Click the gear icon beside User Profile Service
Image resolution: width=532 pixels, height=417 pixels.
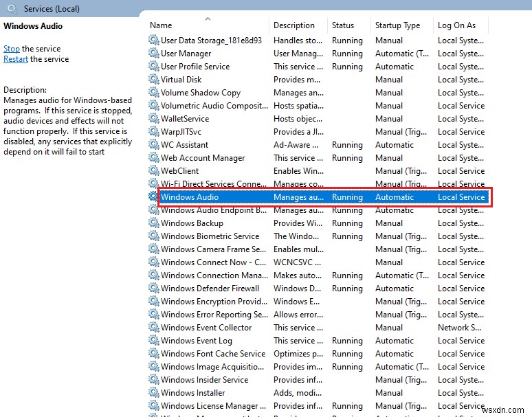154,66
